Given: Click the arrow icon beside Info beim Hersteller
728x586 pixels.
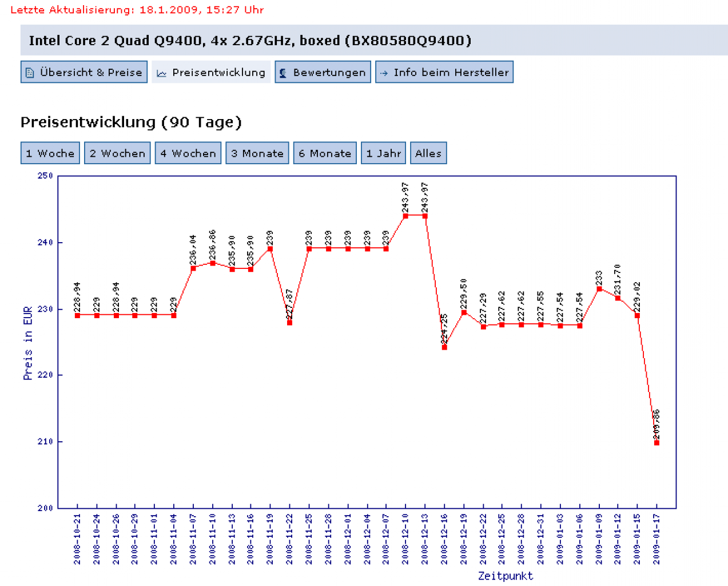Looking at the screenshot, I should tap(384, 73).
